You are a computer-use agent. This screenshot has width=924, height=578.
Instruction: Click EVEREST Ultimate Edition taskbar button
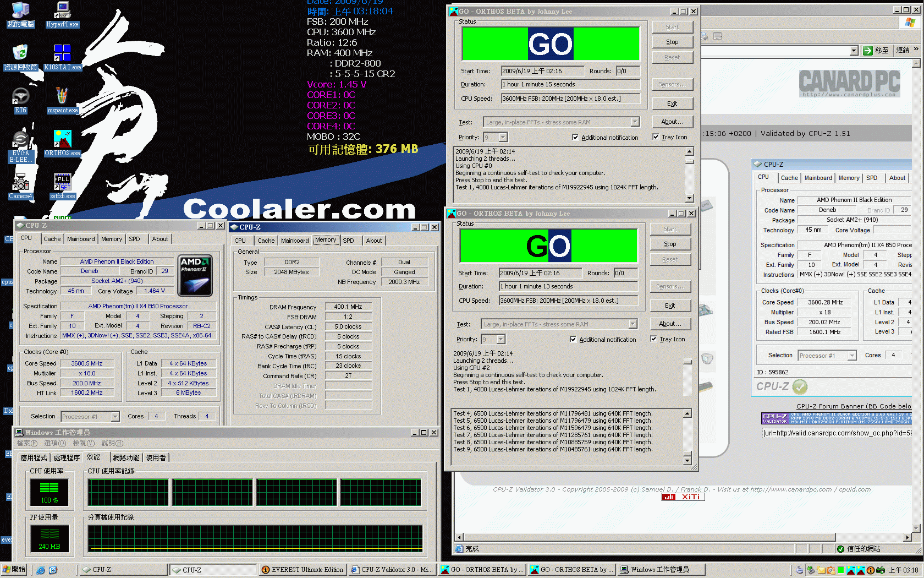[x=302, y=570]
